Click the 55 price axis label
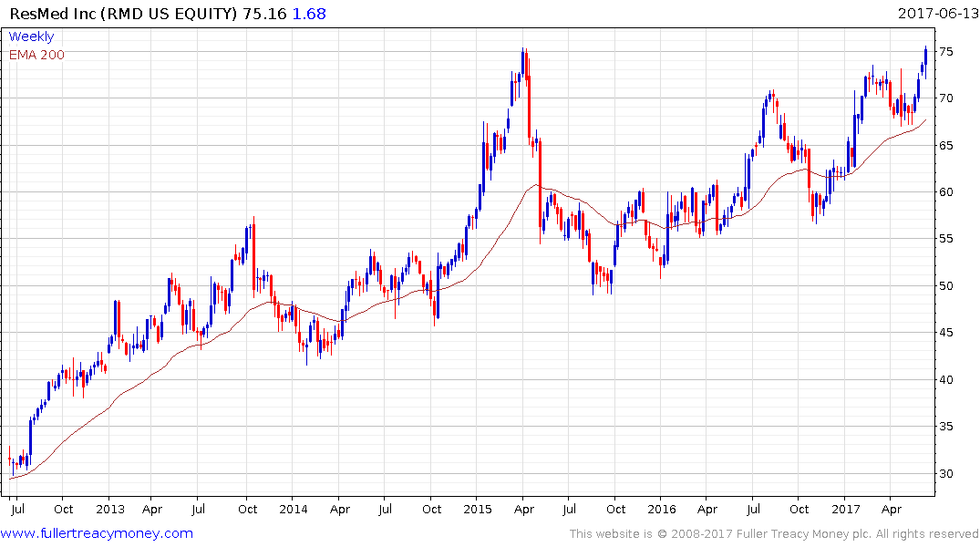Screen dimensions: 980x547 pyautogui.click(x=946, y=239)
